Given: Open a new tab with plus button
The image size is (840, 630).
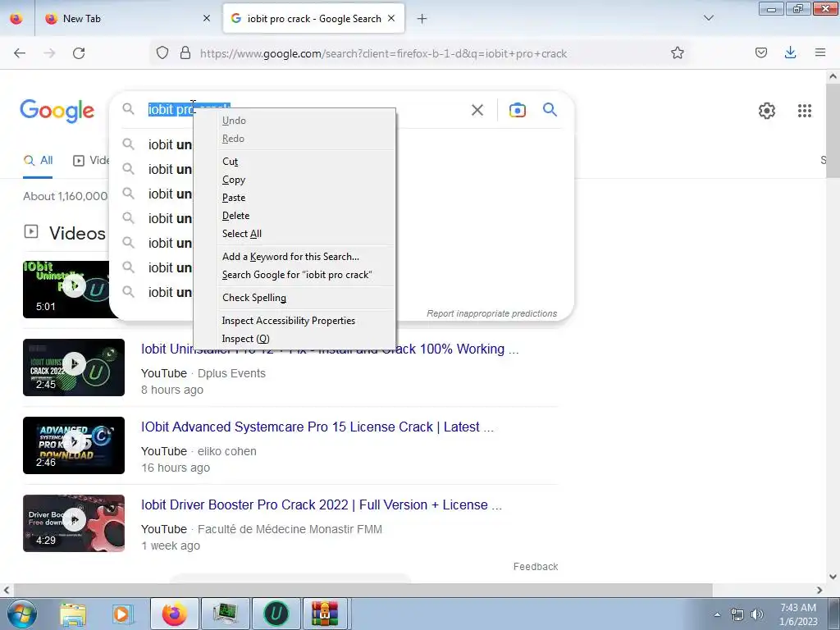Looking at the screenshot, I should (x=422, y=19).
